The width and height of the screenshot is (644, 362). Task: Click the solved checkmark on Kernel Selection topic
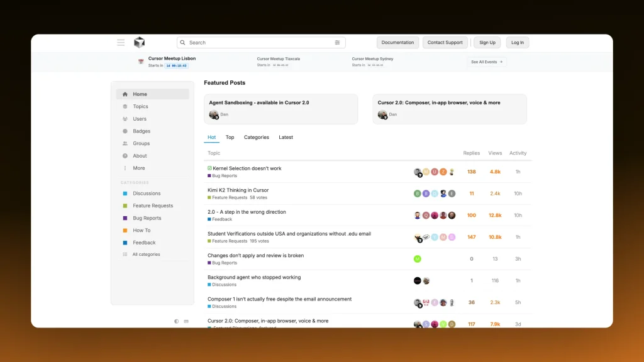[x=209, y=168]
